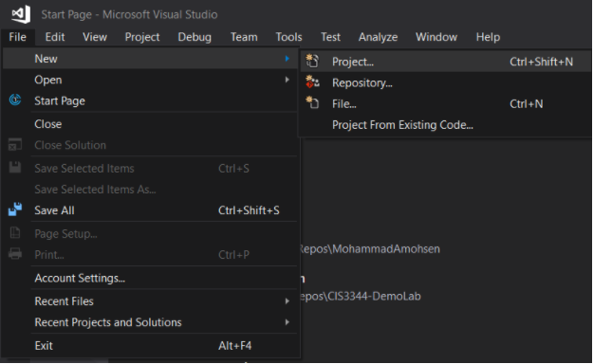Expand Recent Projects and Solutions arrow

(288, 322)
